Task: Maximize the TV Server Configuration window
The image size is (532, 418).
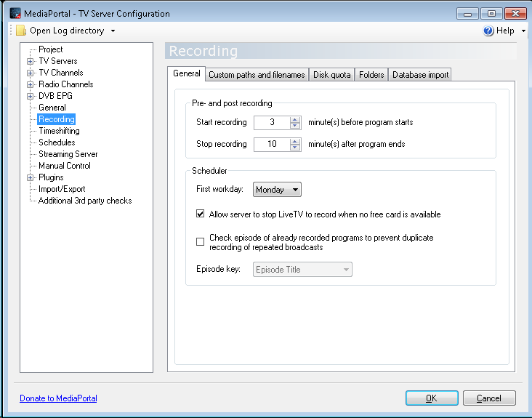Action: click(491, 14)
